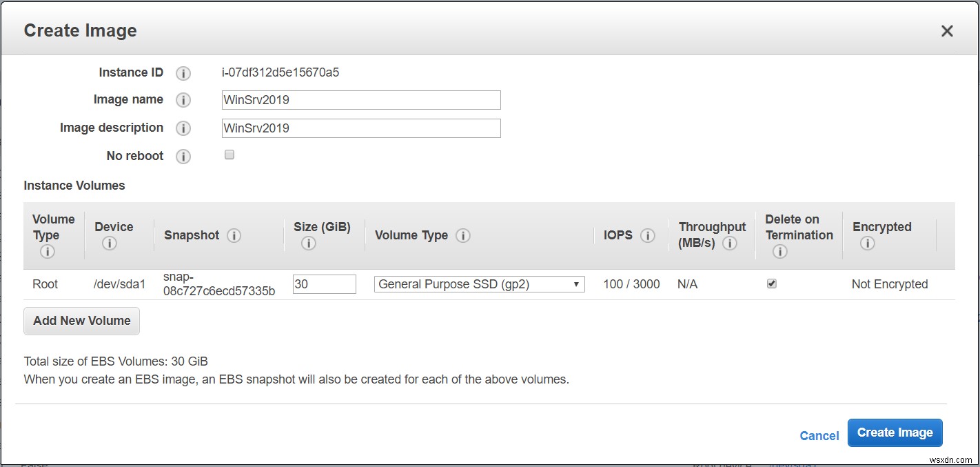Open the Instance ID info tooltip
Viewport: 980px width, 467px height.
point(183,73)
